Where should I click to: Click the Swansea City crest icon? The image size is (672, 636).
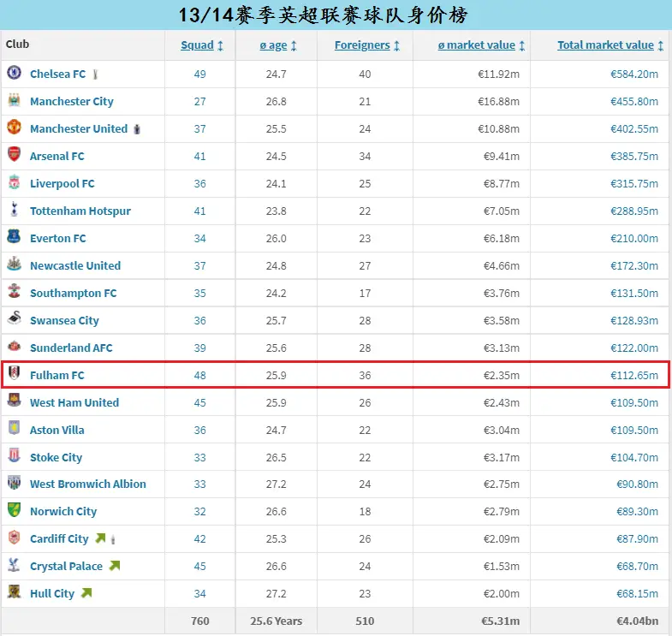tap(15, 318)
